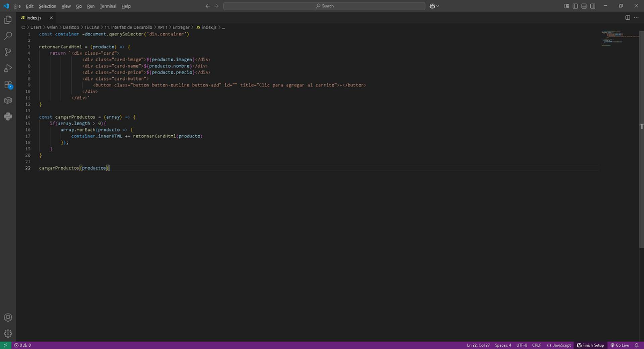Expand the Entregar breadcrumb folder
Screen dimensions: 644x349
click(x=181, y=27)
